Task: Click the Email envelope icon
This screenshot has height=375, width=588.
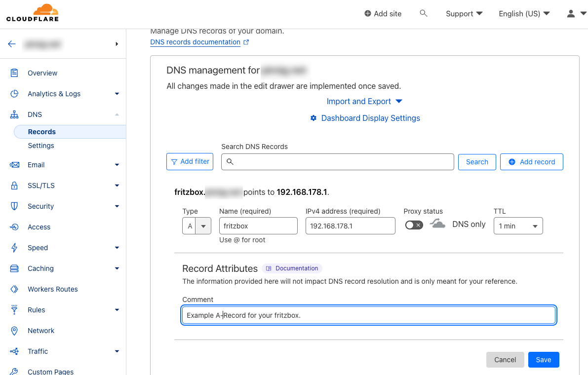Action: [14, 165]
